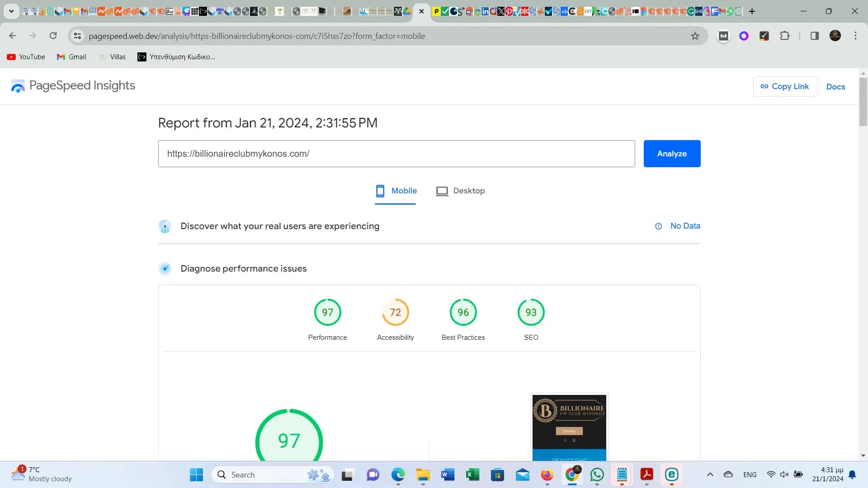This screenshot has width=868, height=488.
Task: Click the Copy Link icon
Action: pos(764,86)
